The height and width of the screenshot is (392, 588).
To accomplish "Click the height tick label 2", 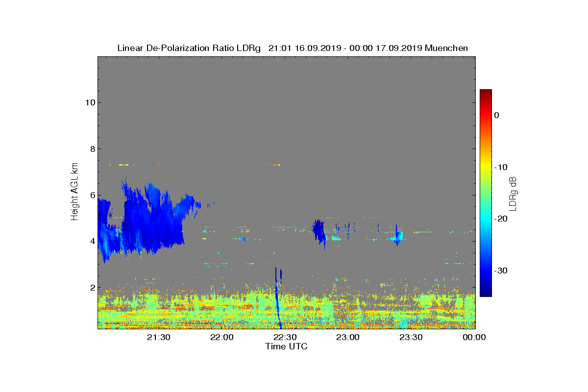I will point(92,288).
